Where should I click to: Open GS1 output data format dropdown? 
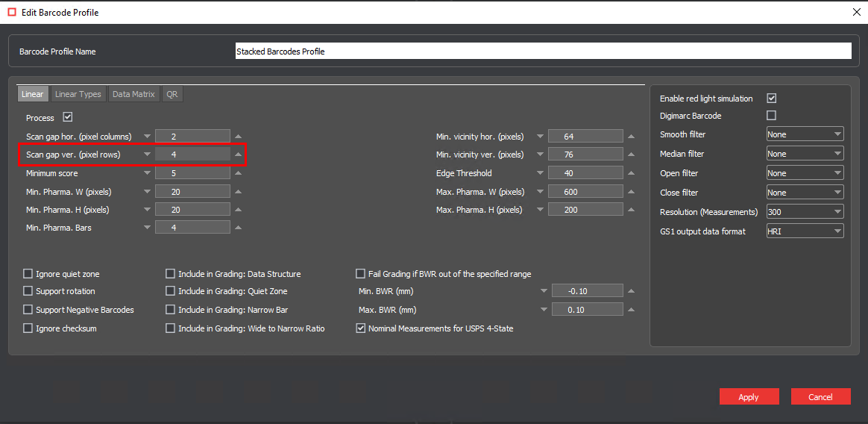(x=805, y=231)
